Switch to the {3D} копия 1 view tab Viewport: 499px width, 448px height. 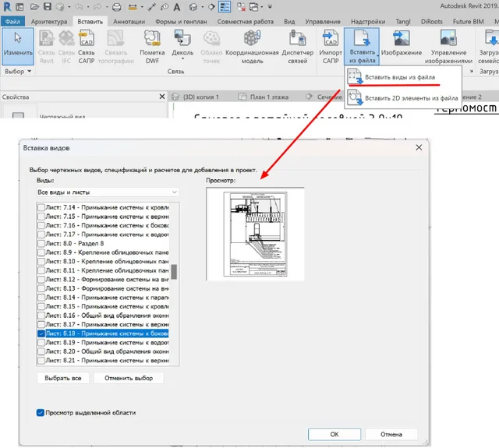coord(196,97)
